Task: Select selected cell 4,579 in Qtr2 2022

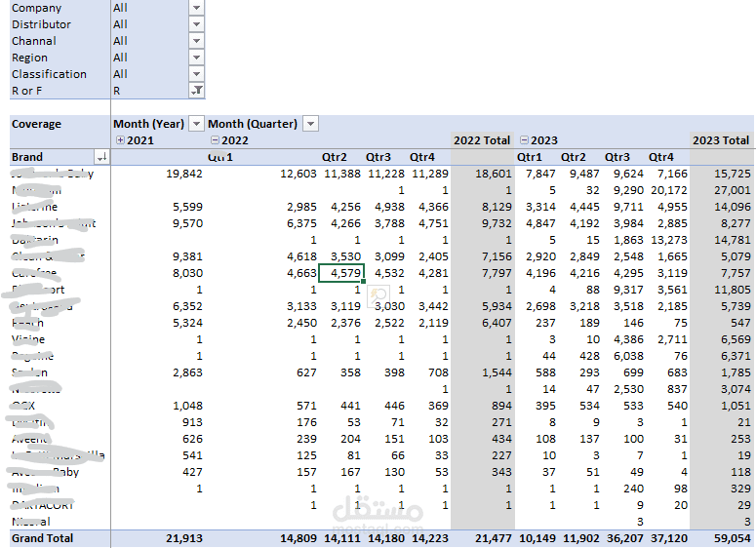Action: click(x=341, y=273)
